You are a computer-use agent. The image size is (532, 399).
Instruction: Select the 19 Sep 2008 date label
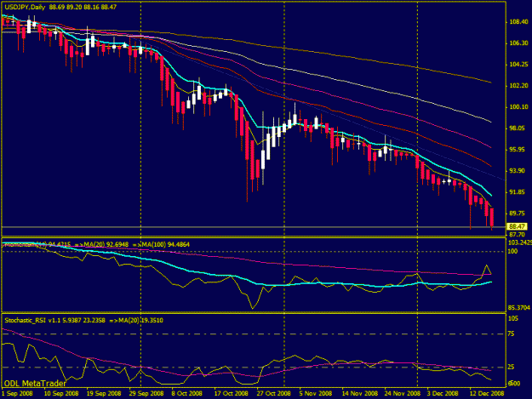pyautogui.click(x=104, y=394)
